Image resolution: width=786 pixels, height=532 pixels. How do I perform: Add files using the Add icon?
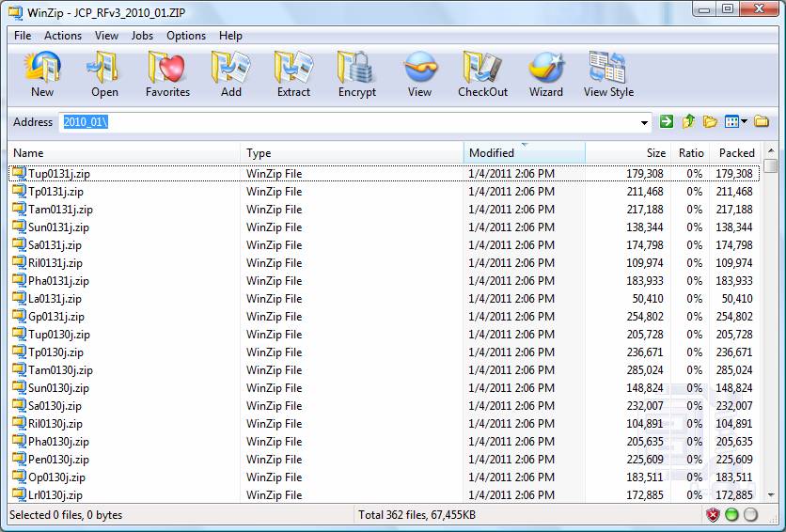pos(230,67)
